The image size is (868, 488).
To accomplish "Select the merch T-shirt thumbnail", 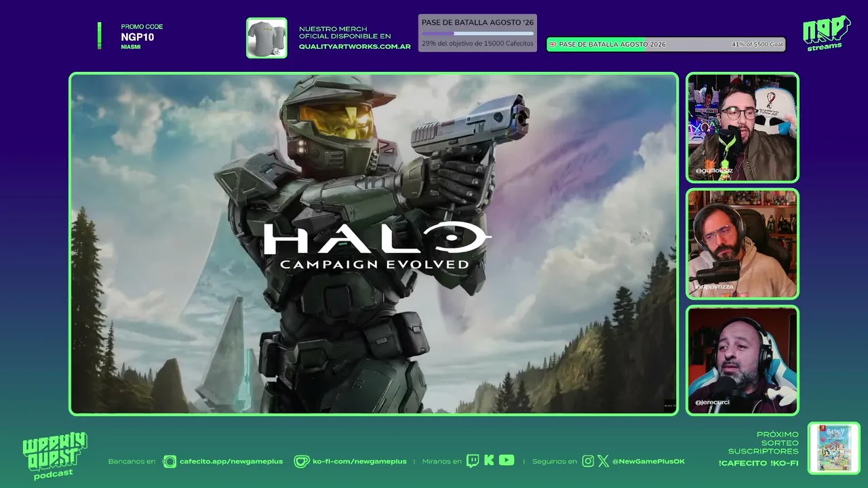I will (x=267, y=38).
